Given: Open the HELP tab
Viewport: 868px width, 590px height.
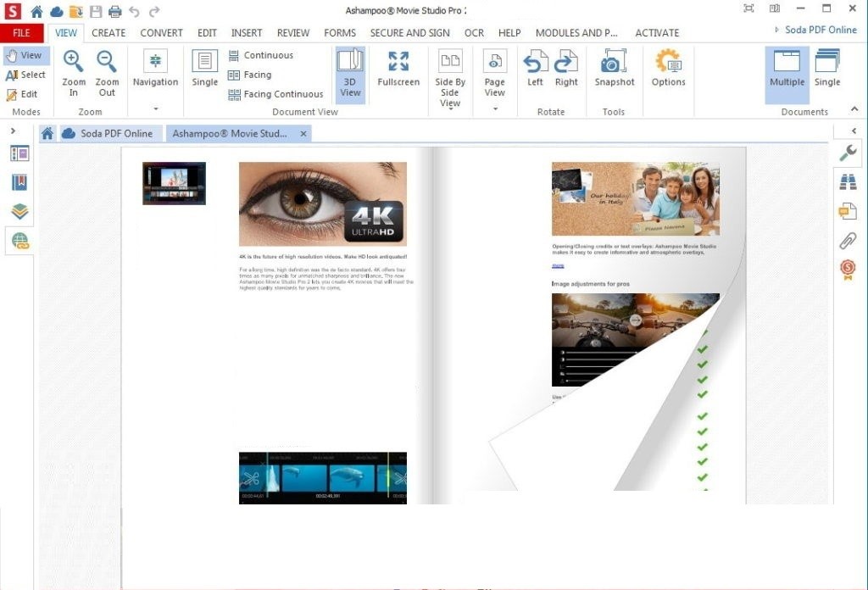Looking at the screenshot, I should click(x=509, y=33).
